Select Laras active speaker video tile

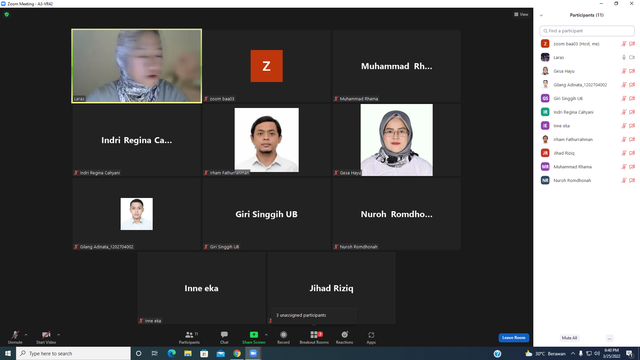click(x=136, y=66)
